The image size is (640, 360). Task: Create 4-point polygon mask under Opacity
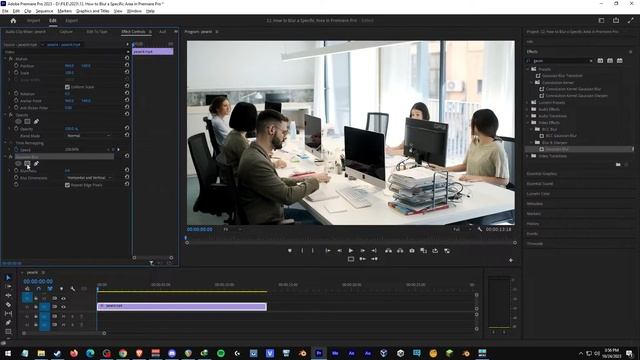(x=27, y=121)
